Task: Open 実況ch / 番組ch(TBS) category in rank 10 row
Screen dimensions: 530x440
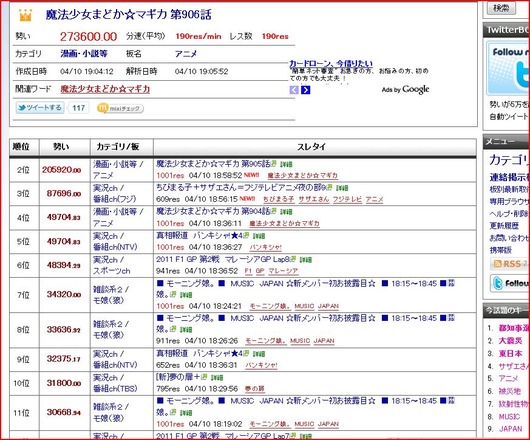Action: click(x=115, y=383)
